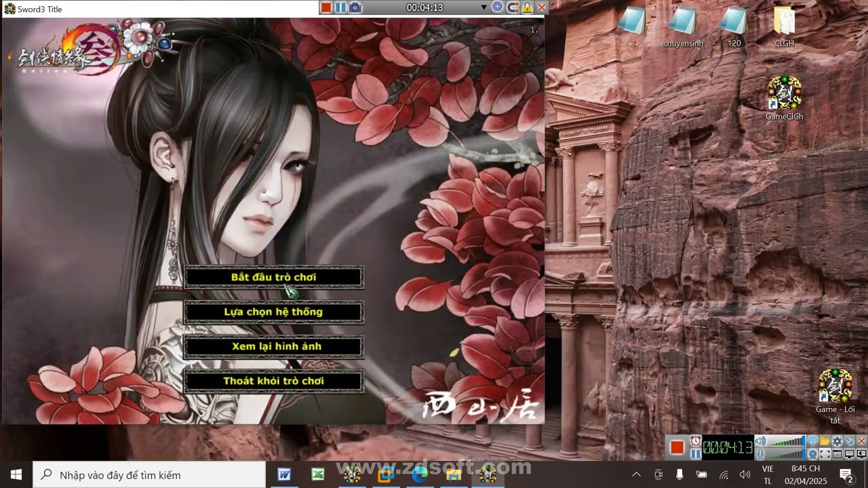Adjust the microphone volume slider in recorder panel
The image size is (868, 488).
[787, 453]
